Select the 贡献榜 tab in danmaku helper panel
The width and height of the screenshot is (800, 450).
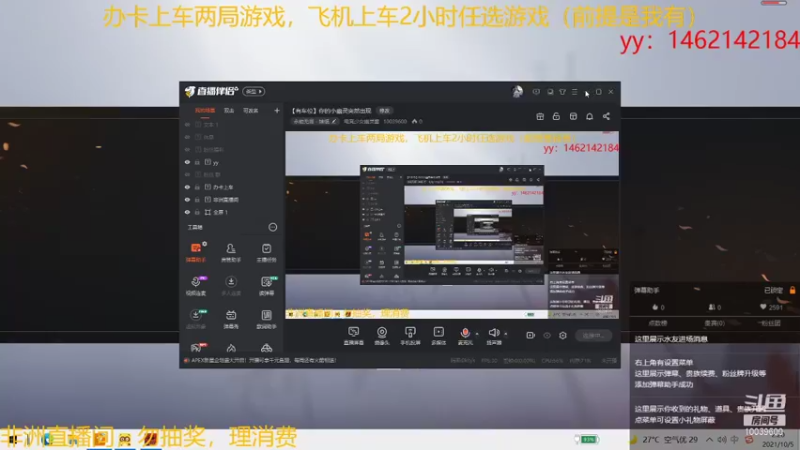(x=658, y=323)
